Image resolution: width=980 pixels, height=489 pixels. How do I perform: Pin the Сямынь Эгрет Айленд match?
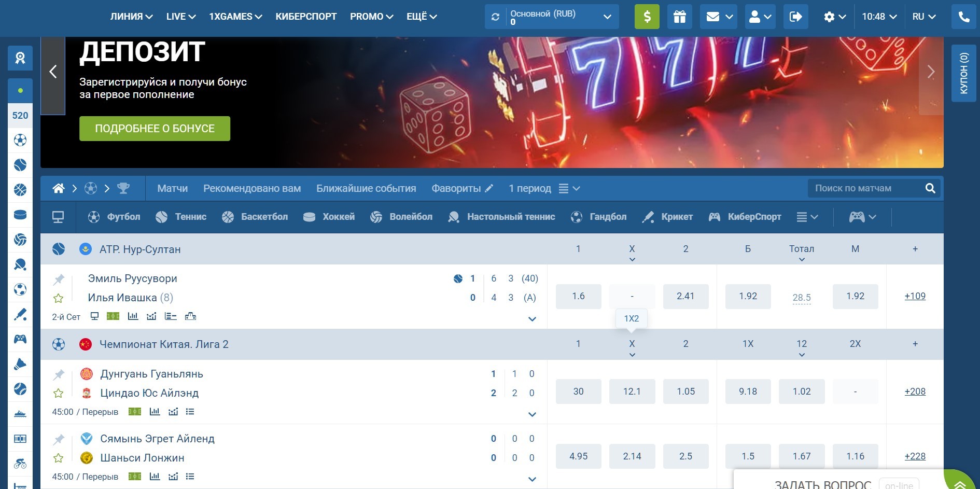coord(59,440)
